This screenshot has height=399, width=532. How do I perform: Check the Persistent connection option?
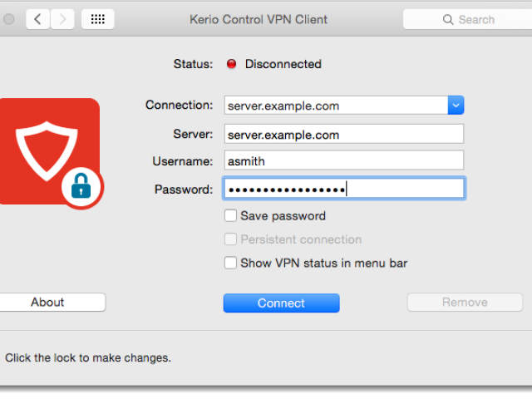[231, 239]
